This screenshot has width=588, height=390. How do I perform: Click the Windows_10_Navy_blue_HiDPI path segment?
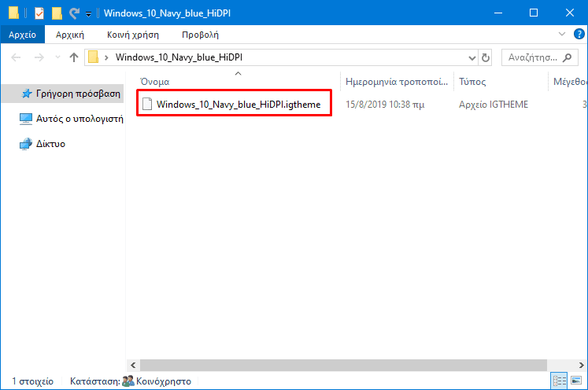[179, 57]
